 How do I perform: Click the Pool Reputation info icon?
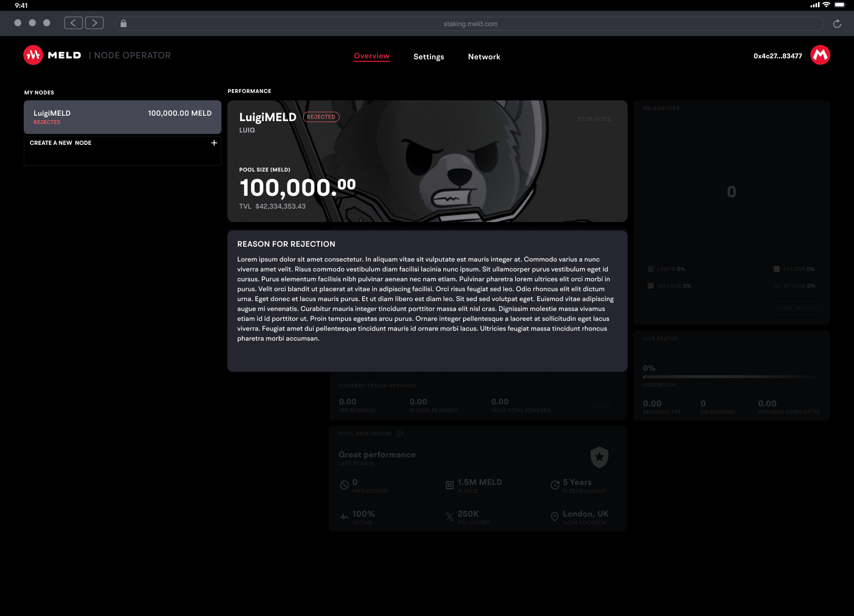point(399,434)
